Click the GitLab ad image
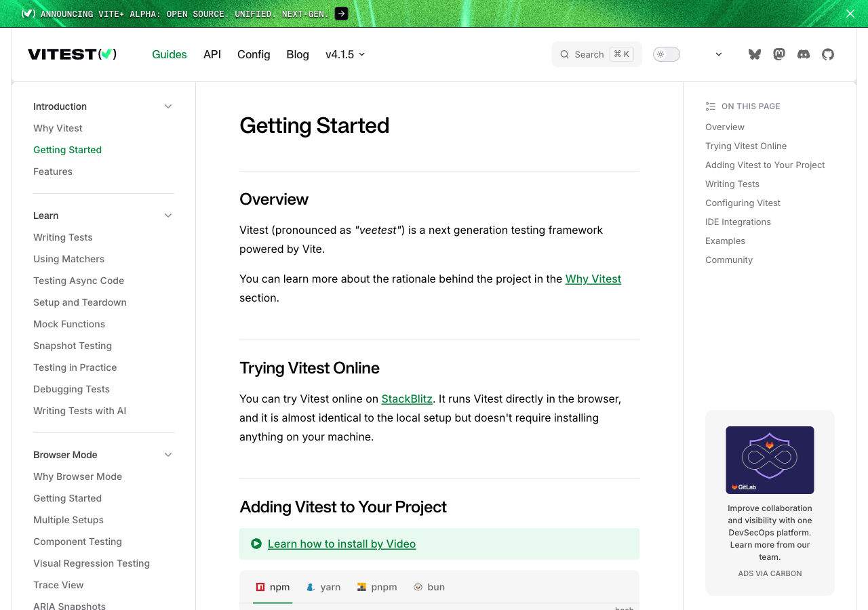This screenshot has height=610, width=868. coord(770,460)
